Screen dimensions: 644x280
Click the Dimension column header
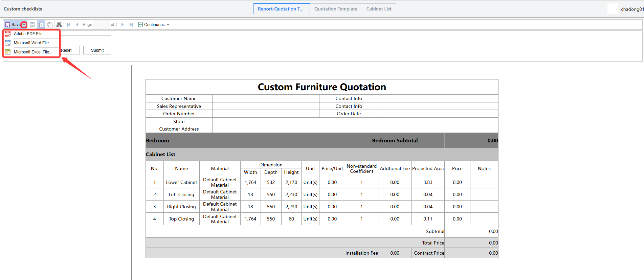tap(271, 165)
